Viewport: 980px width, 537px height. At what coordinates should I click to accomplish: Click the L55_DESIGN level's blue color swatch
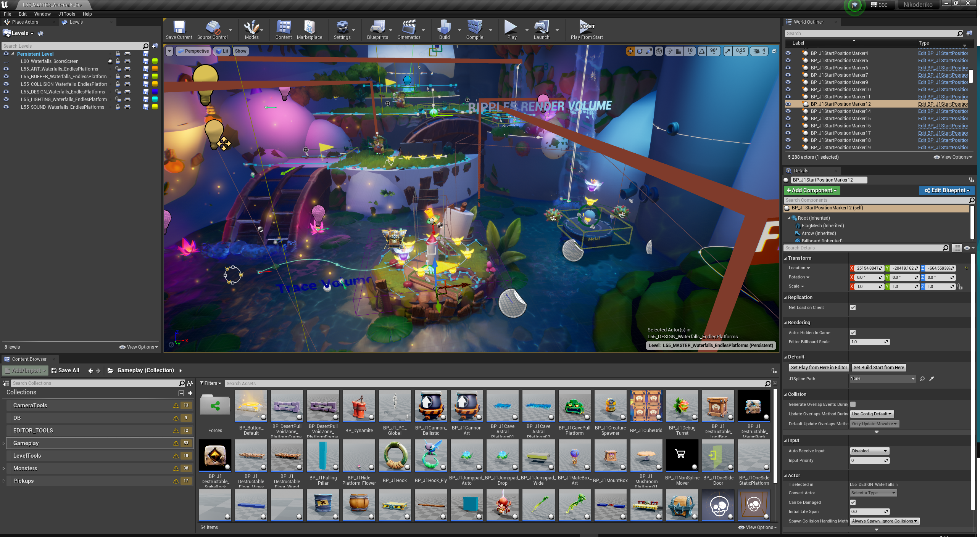tap(155, 92)
